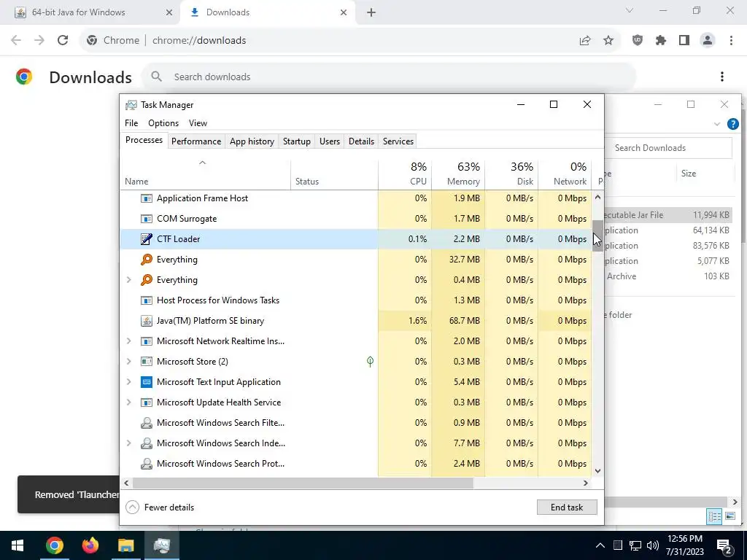Switch to the Performance tab
This screenshot has width=747, height=560.
(x=196, y=141)
